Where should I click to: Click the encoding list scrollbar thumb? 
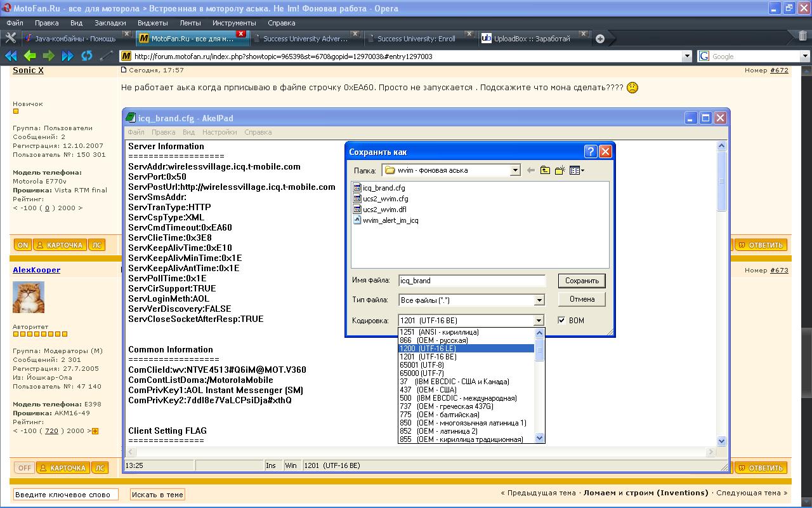540,349
